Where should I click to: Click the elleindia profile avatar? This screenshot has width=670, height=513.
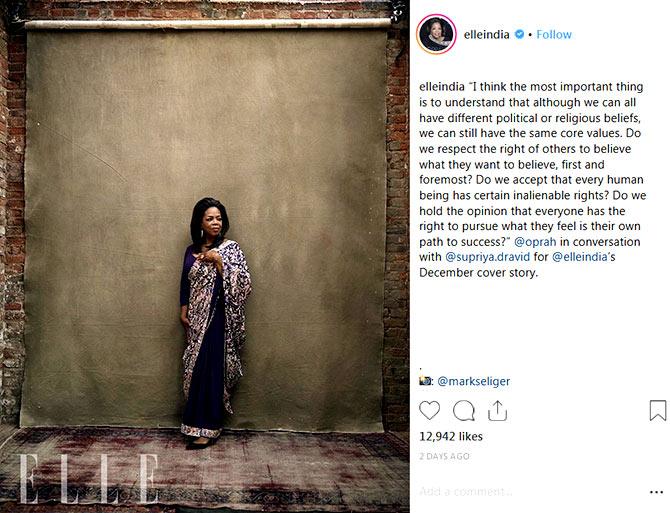(x=436, y=34)
